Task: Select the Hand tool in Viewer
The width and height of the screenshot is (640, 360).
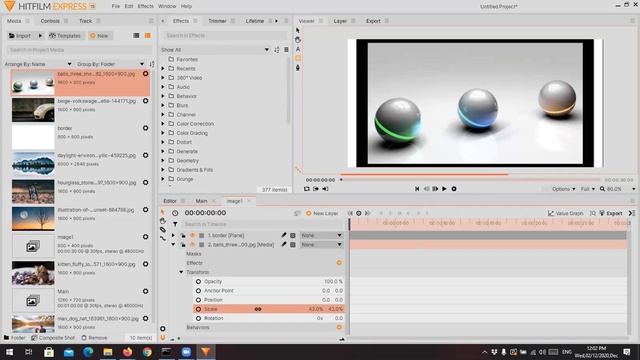Action: point(298,40)
